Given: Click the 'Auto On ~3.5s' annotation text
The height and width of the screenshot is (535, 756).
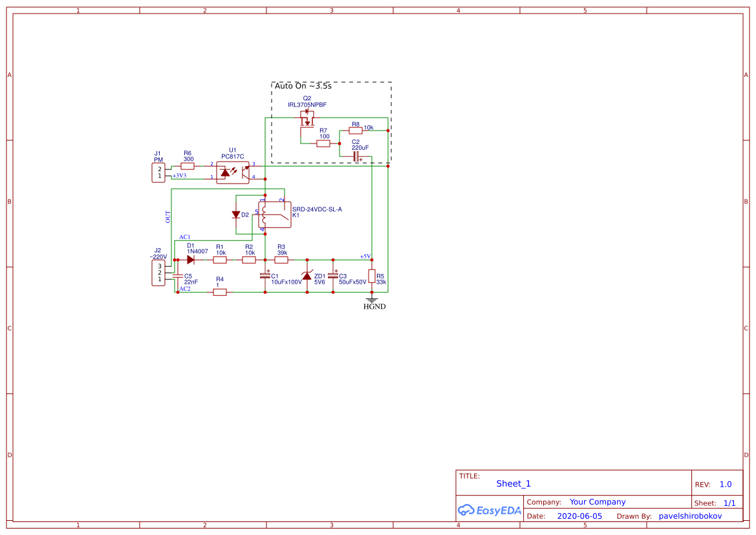Looking at the screenshot, I should tap(303, 86).
